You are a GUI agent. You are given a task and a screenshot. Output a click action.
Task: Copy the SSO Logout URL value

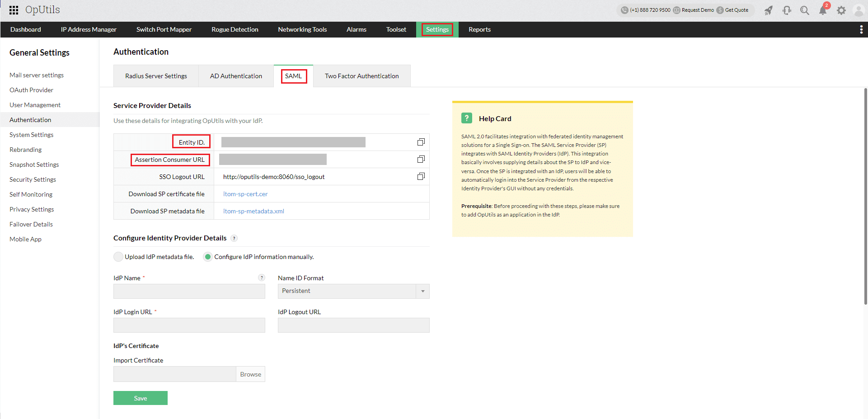coord(421,176)
